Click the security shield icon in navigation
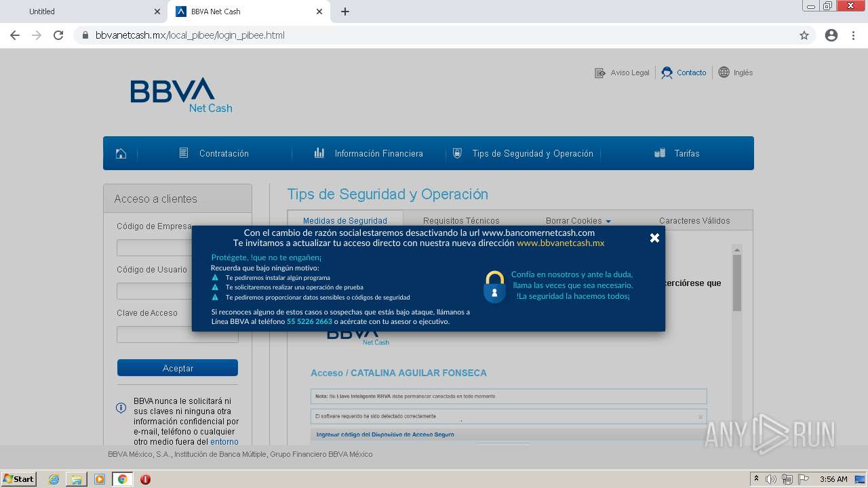 (457, 153)
